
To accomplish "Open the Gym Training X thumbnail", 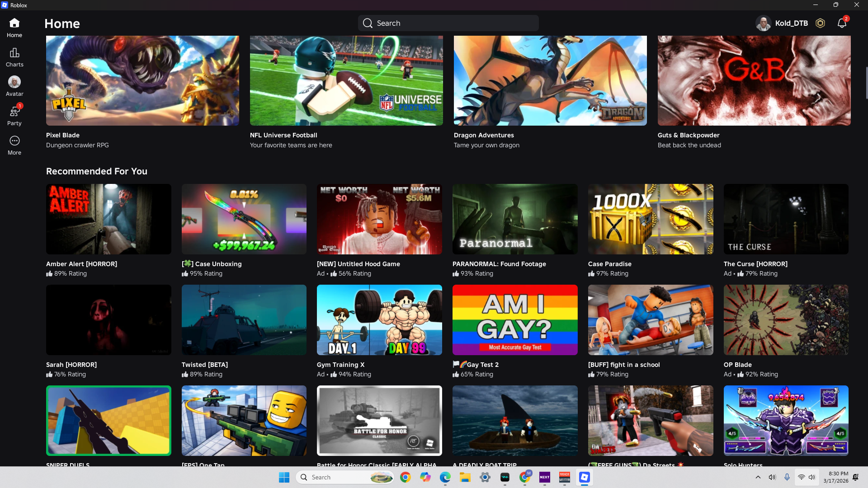I will (379, 320).
